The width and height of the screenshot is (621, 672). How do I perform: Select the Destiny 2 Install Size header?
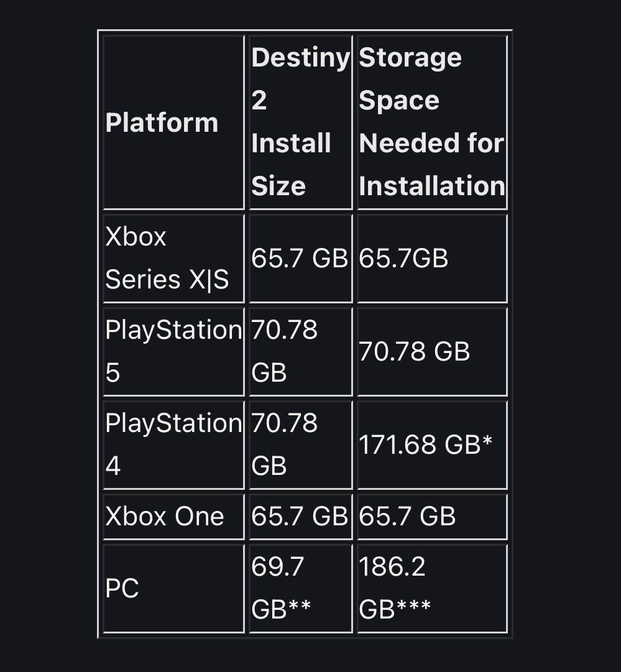pos(300,122)
